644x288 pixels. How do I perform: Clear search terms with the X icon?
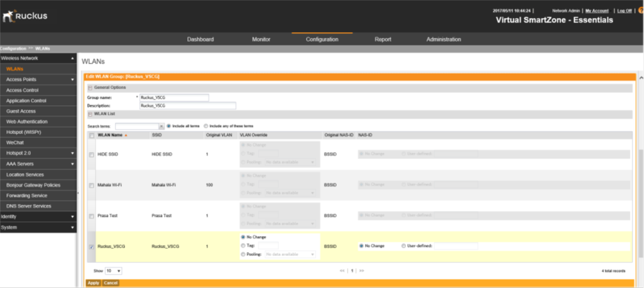pos(161,126)
